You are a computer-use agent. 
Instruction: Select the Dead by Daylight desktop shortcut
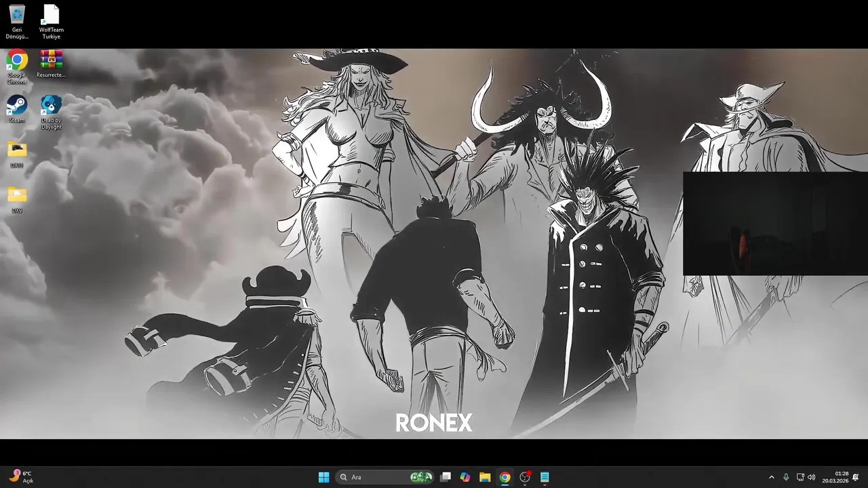51,112
